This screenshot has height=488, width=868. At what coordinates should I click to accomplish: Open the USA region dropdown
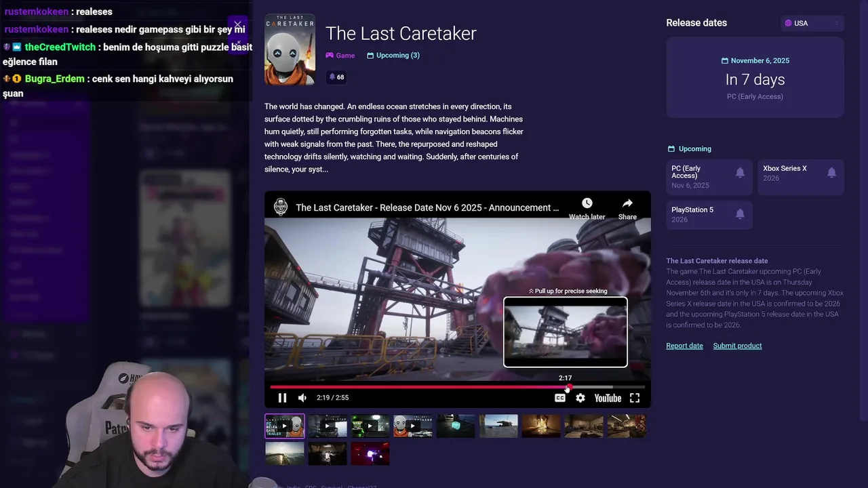click(812, 23)
